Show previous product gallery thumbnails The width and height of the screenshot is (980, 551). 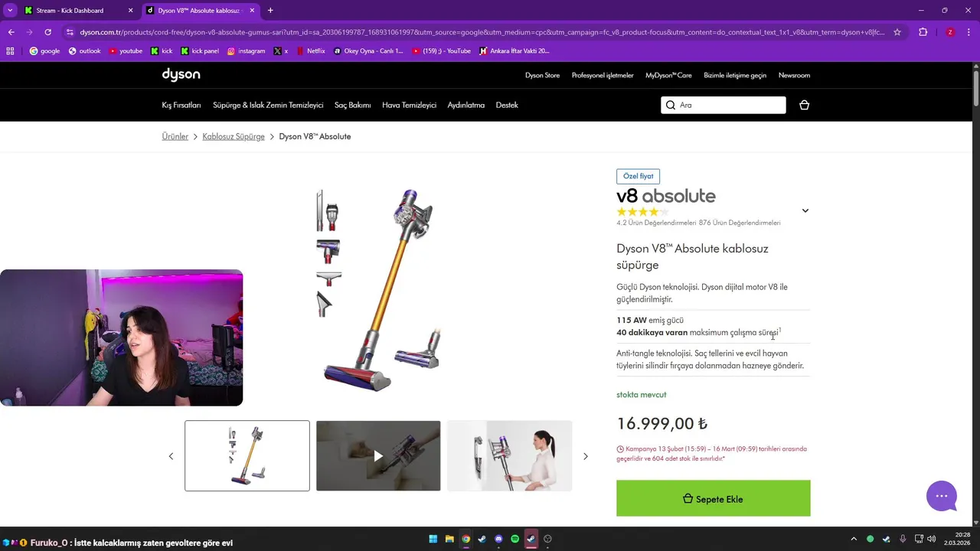pyautogui.click(x=171, y=456)
